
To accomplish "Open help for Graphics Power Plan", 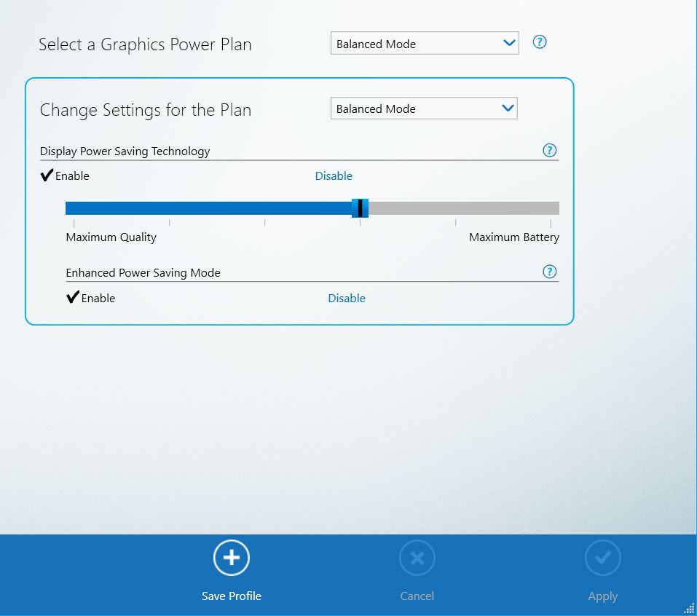I will coord(539,42).
